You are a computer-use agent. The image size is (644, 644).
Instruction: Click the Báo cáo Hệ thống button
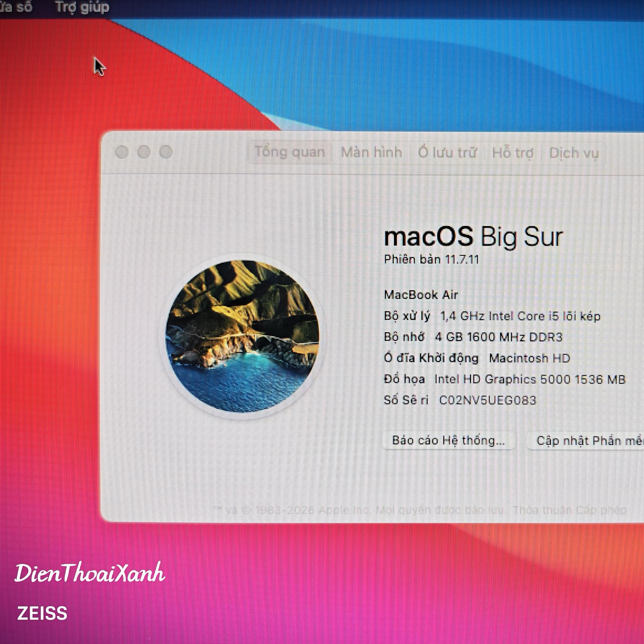click(x=448, y=440)
